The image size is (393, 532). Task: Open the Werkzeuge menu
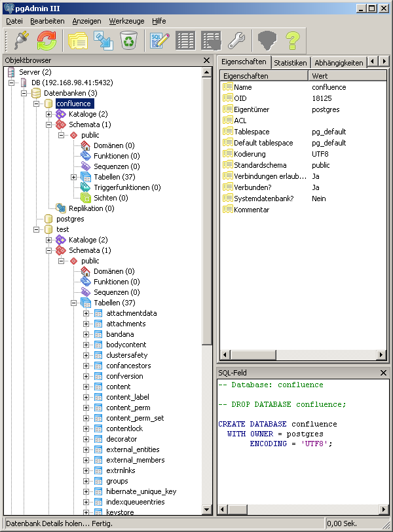tap(126, 21)
